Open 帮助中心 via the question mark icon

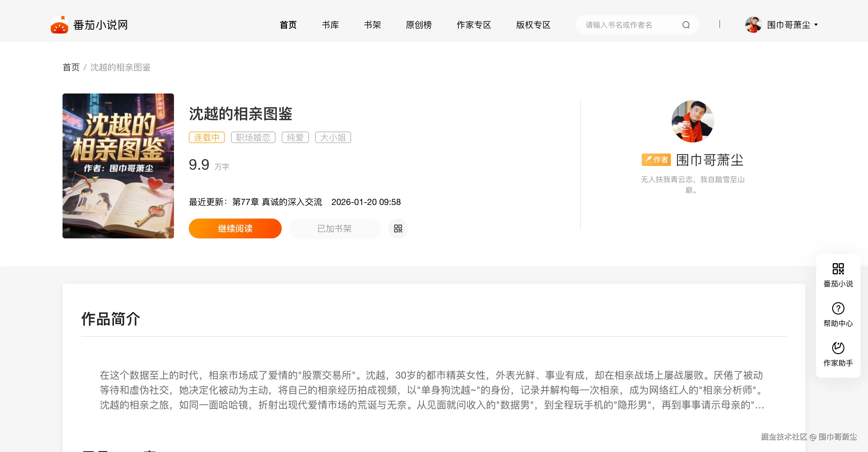point(838,309)
